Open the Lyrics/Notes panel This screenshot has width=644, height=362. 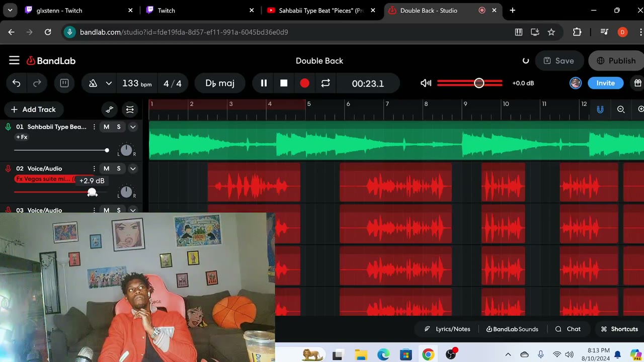tap(447, 329)
